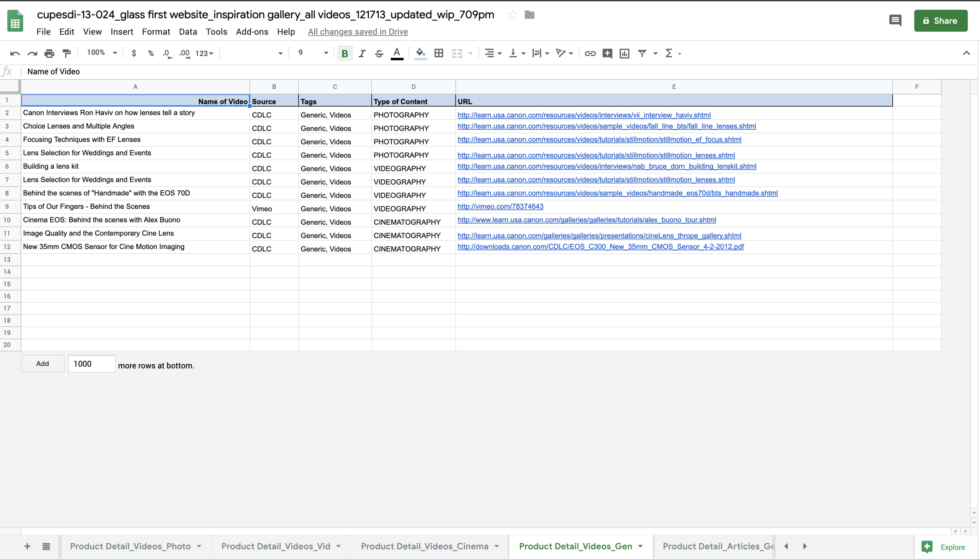Open the vimeo.com/78374643 link
The width and height of the screenshot is (980, 559).
pos(501,206)
